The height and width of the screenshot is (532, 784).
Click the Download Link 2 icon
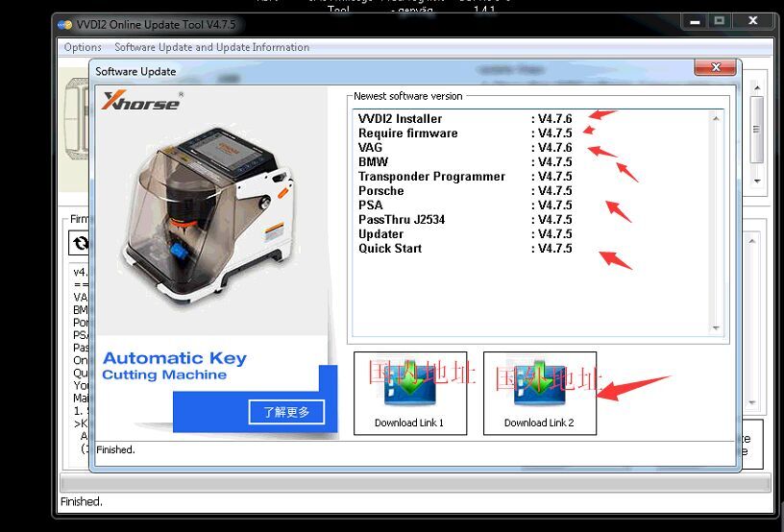point(539,386)
